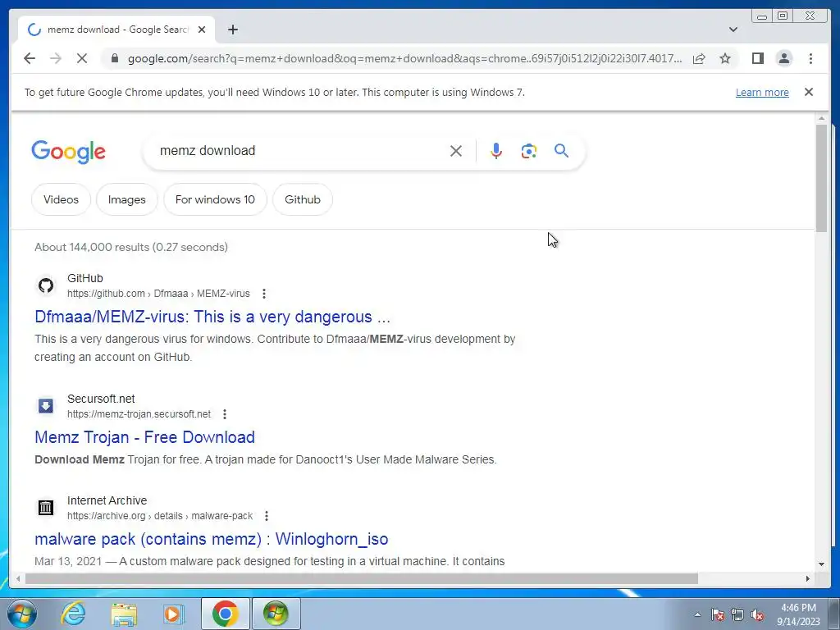The height and width of the screenshot is (630, 840).
Task: Open the tab search dropdown chevron
Action: coord(733,30)
